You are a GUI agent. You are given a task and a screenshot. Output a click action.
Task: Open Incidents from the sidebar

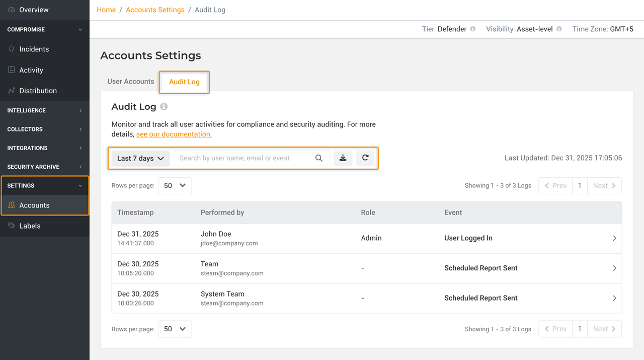(x=34, y=49)
